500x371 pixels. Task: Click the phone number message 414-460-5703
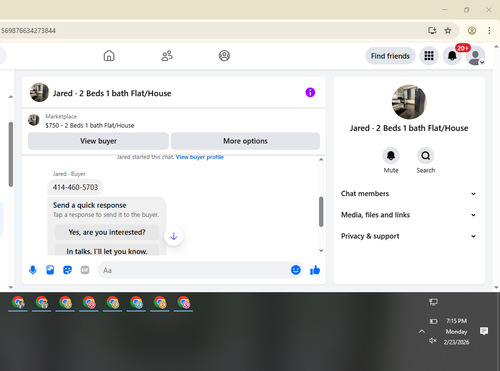point(75,187)
